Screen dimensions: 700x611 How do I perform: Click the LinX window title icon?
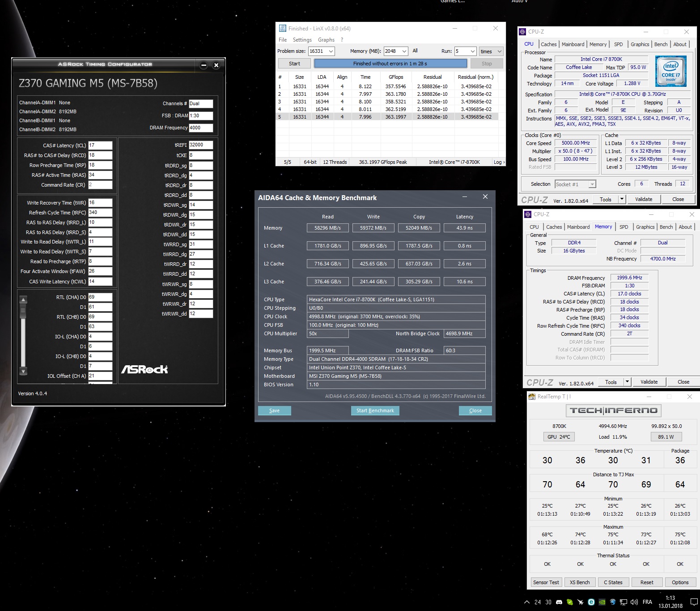pos(283,28)
